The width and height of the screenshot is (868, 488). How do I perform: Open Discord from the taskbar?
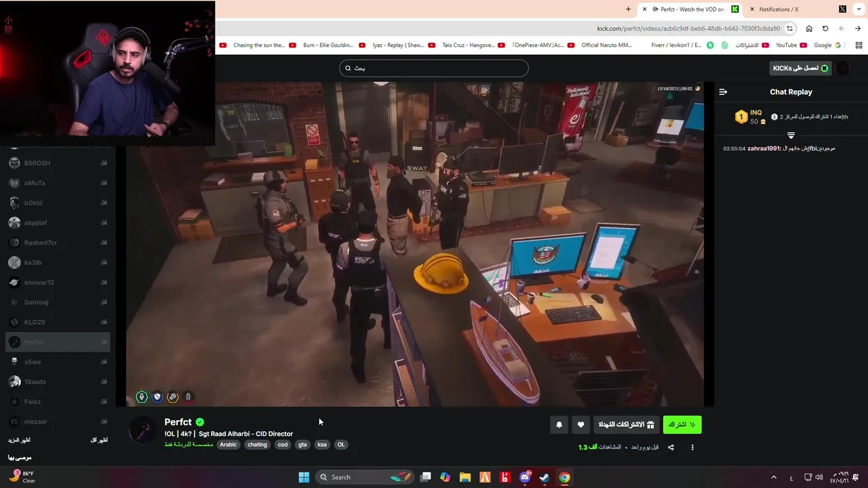click(x=525, y=477)
